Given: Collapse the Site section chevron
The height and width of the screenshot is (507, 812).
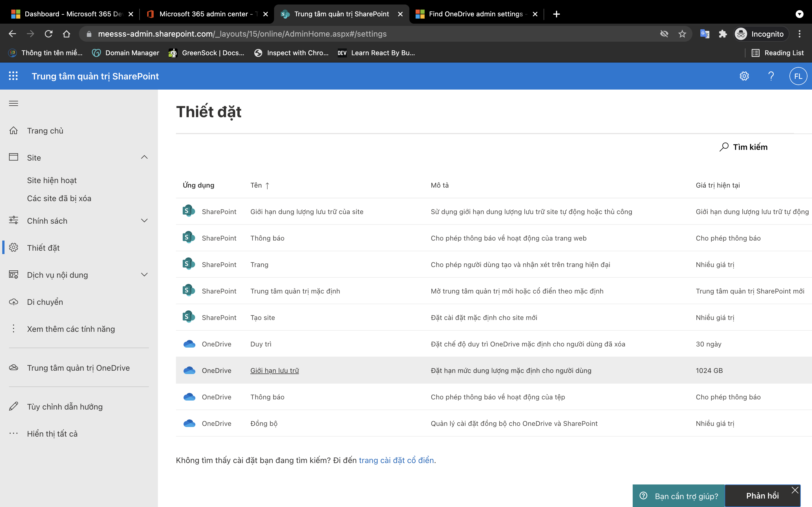Looking at the screenshot, I should point(144,157).
